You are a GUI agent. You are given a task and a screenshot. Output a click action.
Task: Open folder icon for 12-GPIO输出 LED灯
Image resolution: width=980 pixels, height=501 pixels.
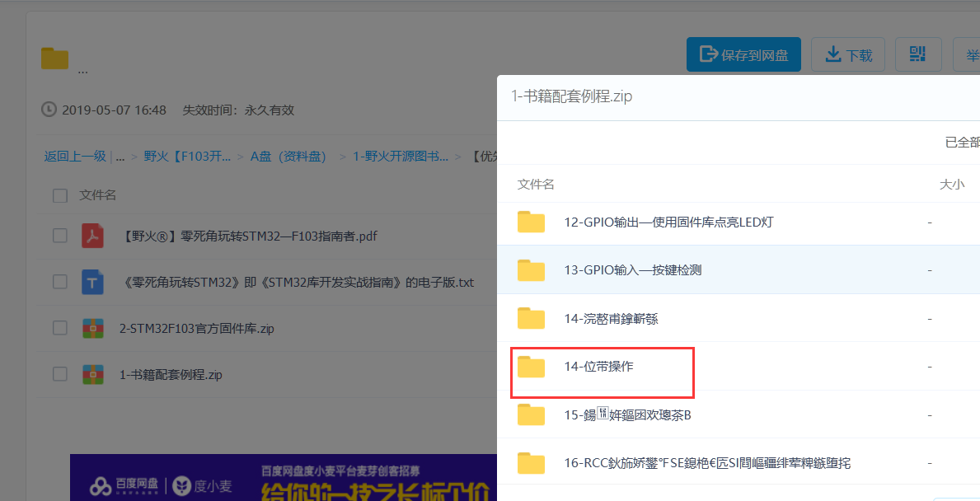532,222
